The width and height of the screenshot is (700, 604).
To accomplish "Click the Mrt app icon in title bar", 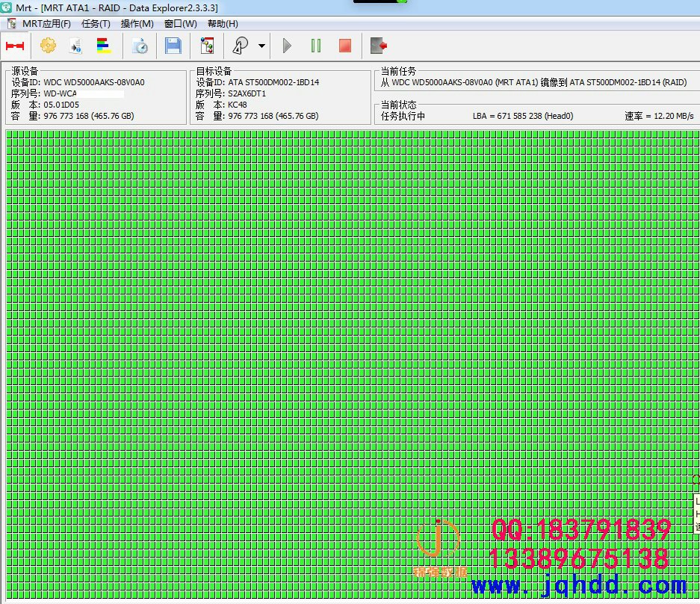I will pos(6,7).
